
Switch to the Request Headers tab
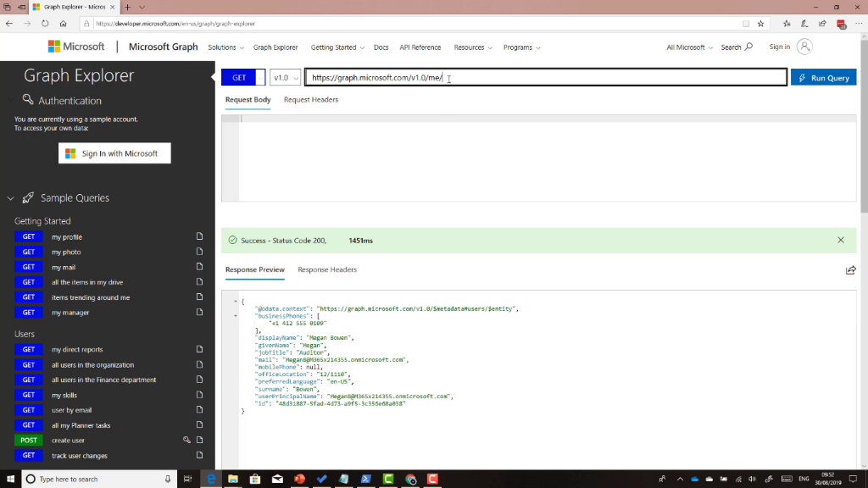310,100
